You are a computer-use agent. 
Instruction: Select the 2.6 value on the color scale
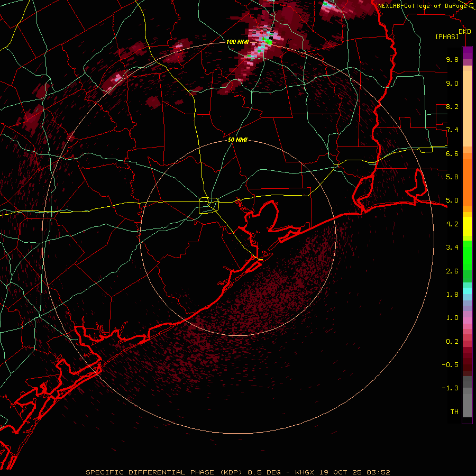pos(452,271)
